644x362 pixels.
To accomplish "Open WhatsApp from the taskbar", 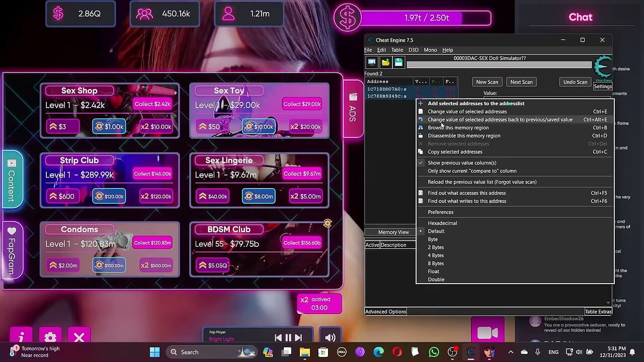I will point(434,352).
